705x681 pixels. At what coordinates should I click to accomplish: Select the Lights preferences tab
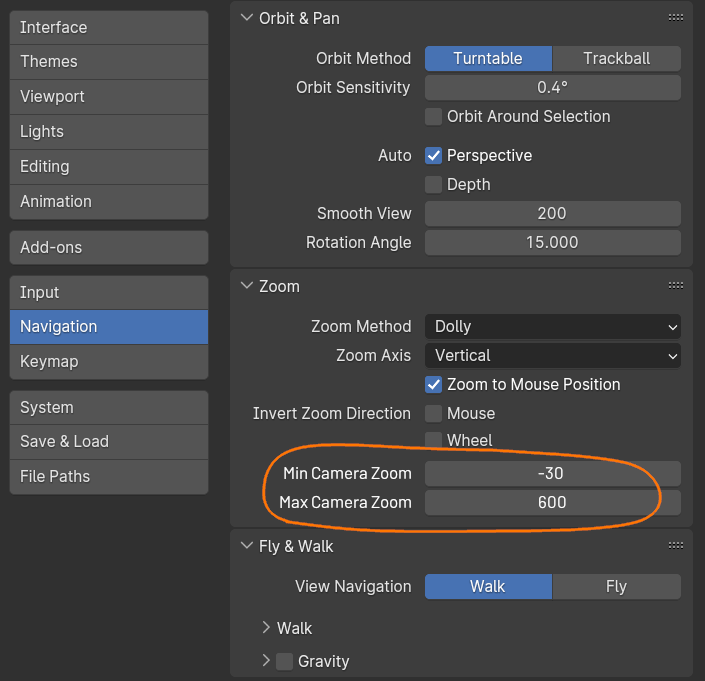109,132
